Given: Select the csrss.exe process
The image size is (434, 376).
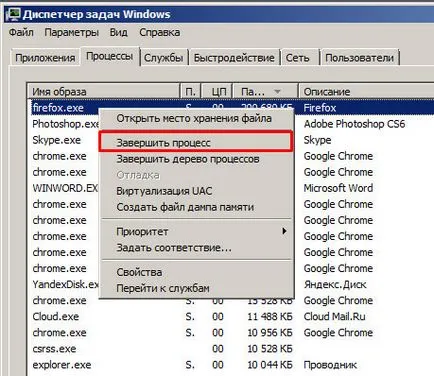Looking at the screenshot, I should 54,349.
